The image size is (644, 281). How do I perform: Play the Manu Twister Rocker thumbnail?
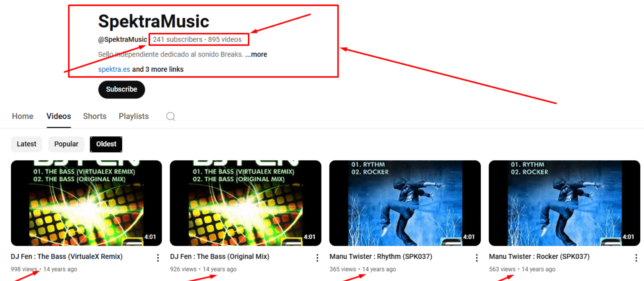click(564, 203)
